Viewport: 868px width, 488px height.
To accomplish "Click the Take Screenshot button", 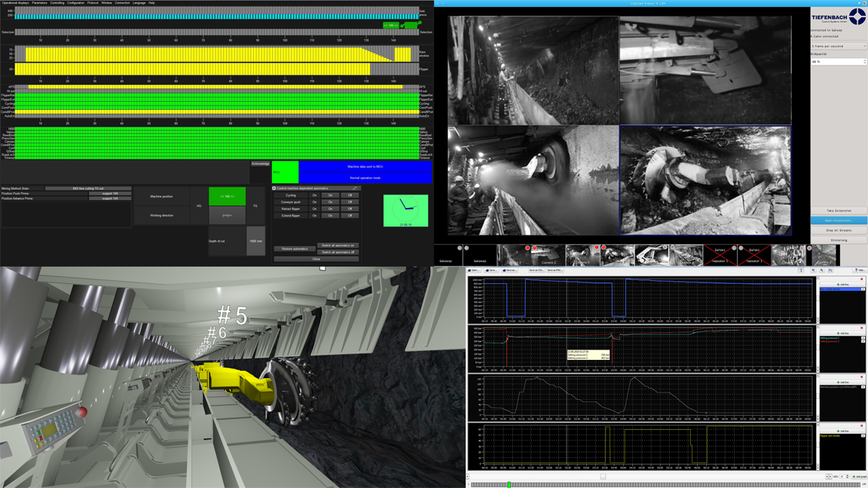I will click(x=839, y=211).
